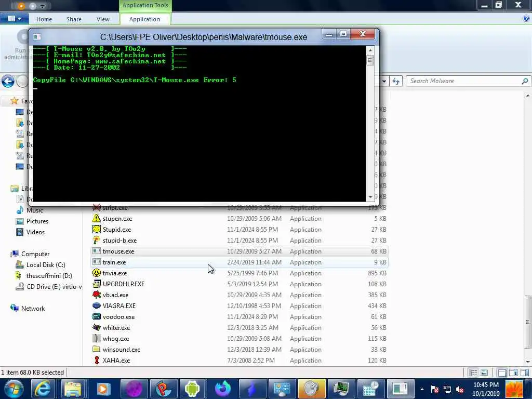Click the 7/3/2008 2:52 PM date cell
Image resolution: width=532 pixels, height=399 pixels.
pyautogui.click(x=251, y=361)
